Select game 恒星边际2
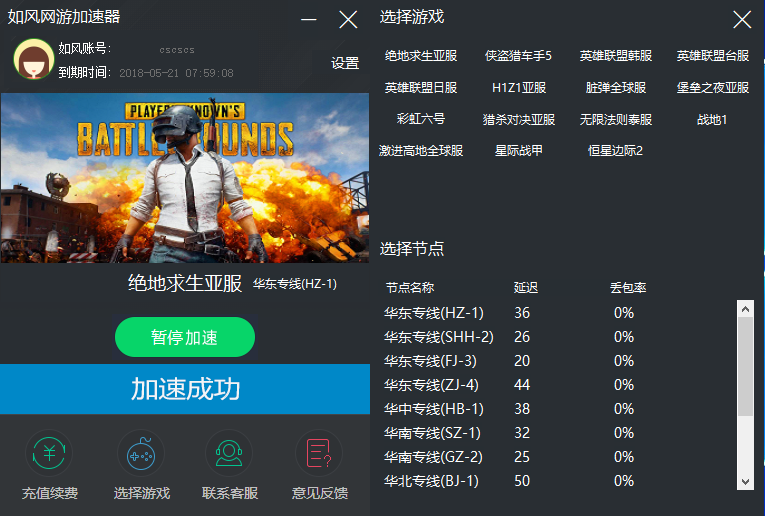Screen dimensions: 765x516 tap(615, 151)
